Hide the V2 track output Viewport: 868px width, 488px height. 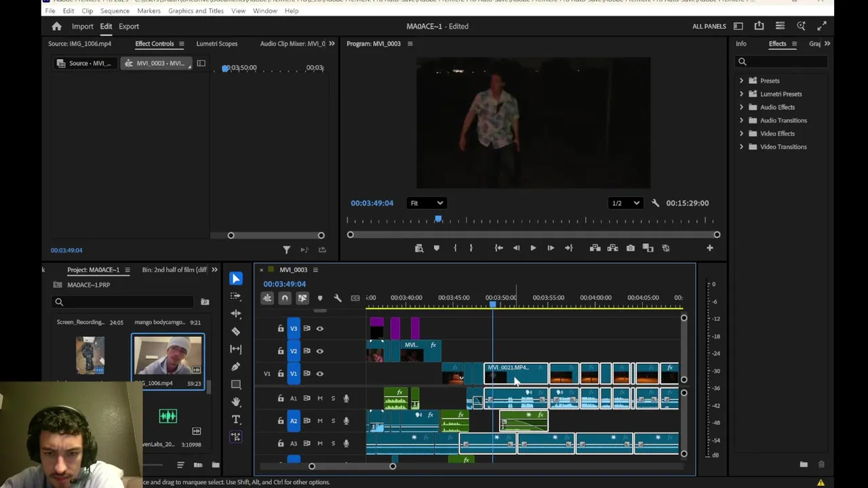pyautogui.click(x=319, y=351)
